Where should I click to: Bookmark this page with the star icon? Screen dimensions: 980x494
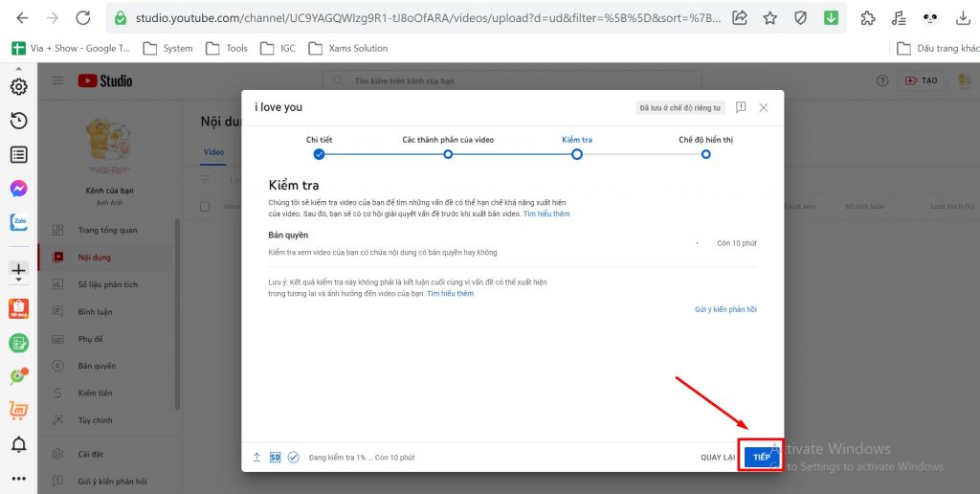[x=770, y=18]
